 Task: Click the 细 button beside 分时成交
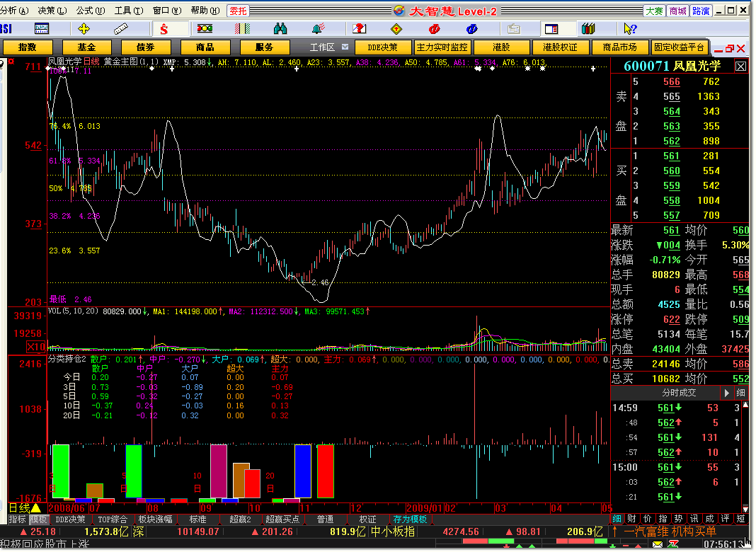point(740,393)
